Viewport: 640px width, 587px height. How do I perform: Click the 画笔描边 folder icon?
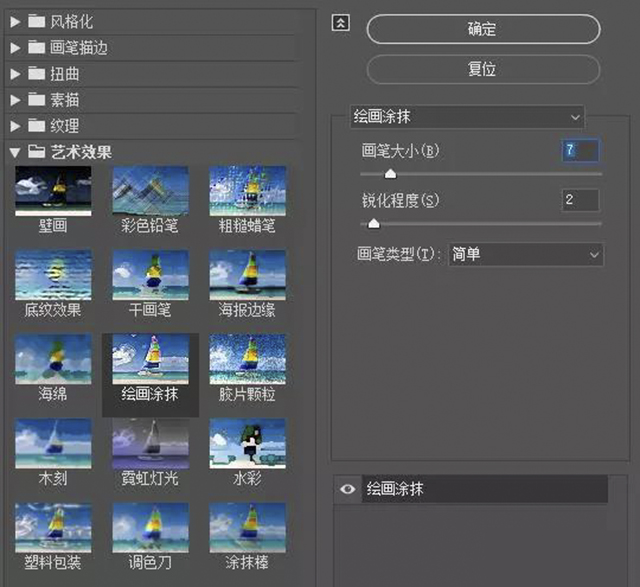pyautogui.click(x=36, y=47)
